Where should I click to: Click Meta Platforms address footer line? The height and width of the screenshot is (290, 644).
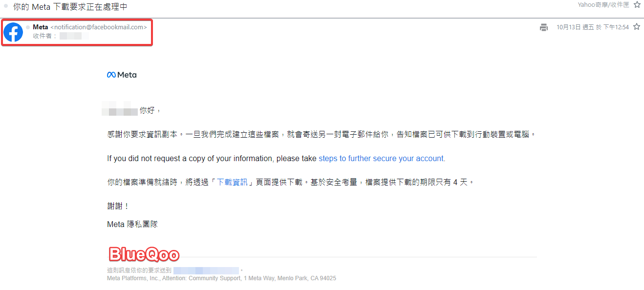tap(221, 278)
